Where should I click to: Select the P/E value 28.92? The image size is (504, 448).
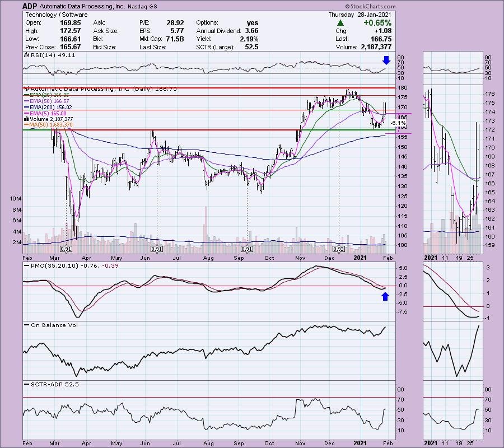[175, 23]
